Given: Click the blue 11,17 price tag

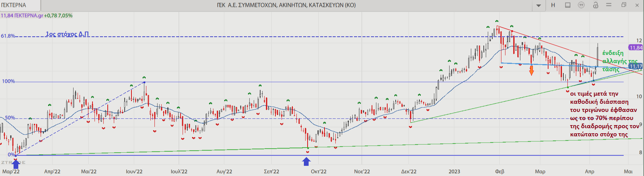Looking at the screenshot, I should tap(636, 66).
